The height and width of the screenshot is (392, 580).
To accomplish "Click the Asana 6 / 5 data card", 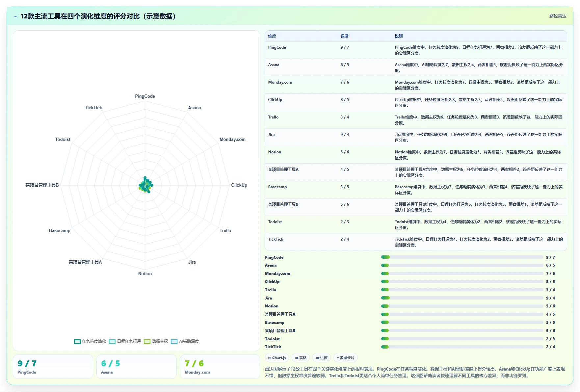I will tap(137, 367).
